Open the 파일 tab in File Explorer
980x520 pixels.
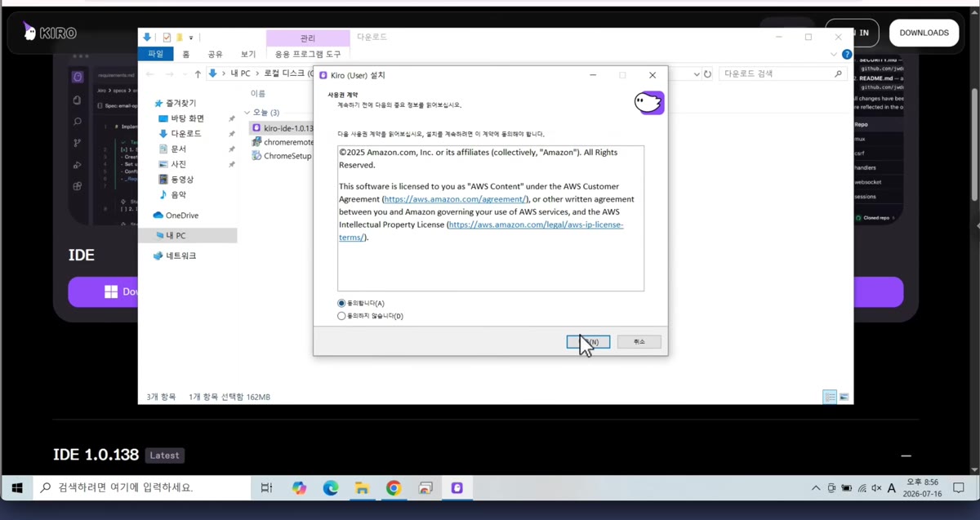click(x=155, y=54)
